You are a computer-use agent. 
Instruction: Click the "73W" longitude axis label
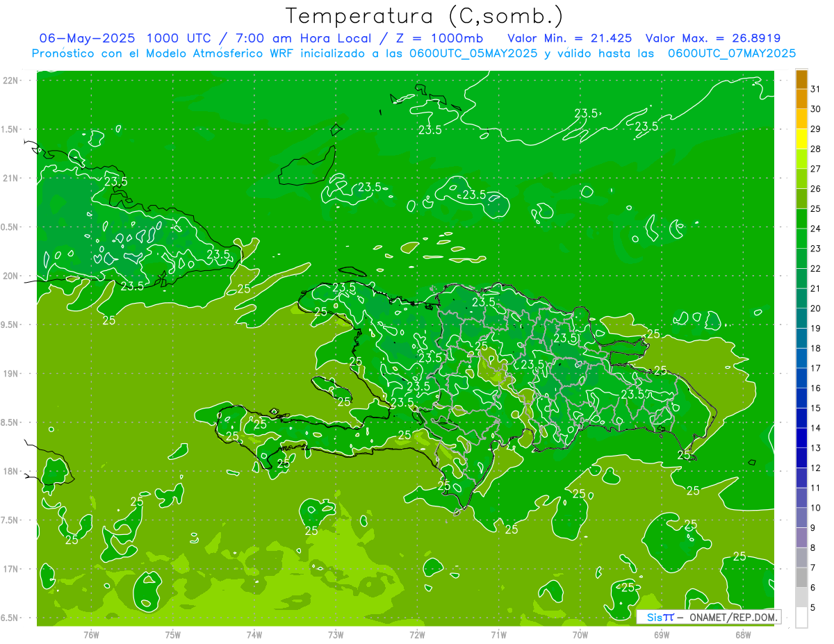tap(336, 634)
